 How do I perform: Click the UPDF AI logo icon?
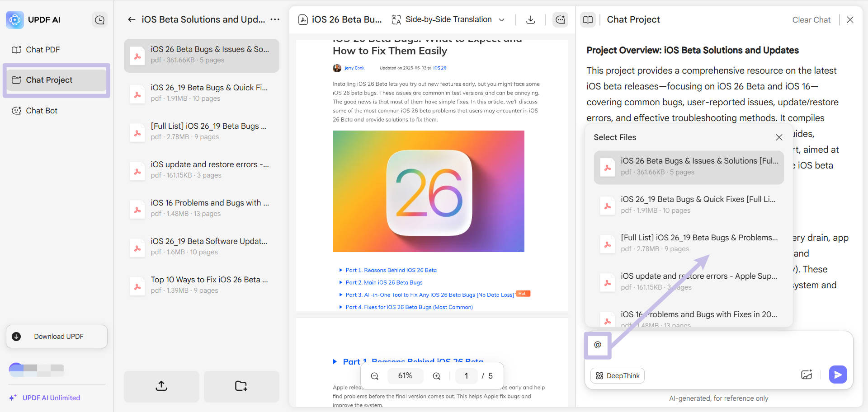click(x=15, y=20)
